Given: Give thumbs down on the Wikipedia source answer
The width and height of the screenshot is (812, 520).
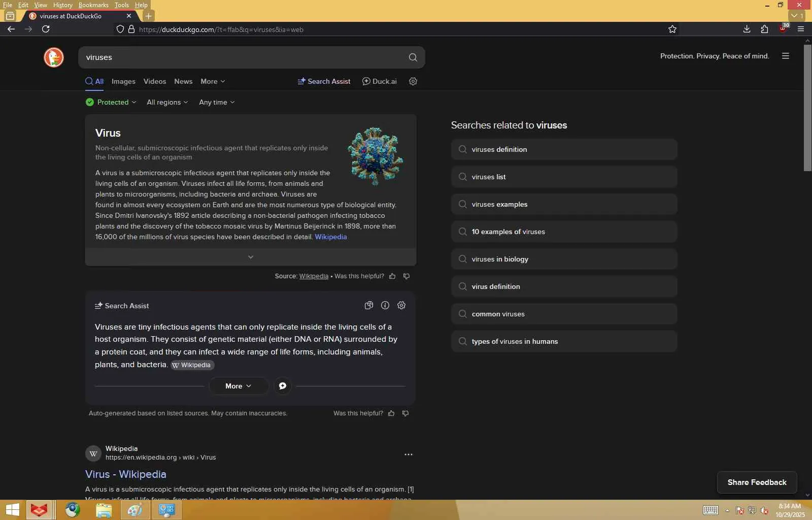Looking at the screenshot, I should (x=407, y=276).
